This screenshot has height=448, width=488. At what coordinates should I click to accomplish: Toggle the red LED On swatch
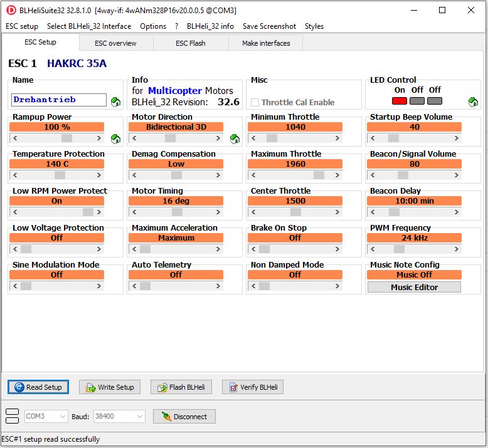tap(400, 101)
